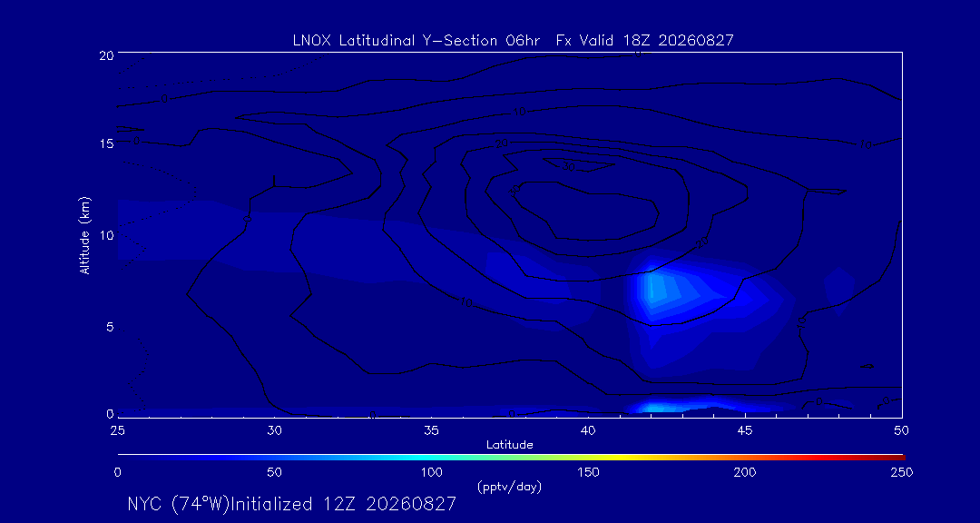Viewport: 980px width, 523px height.
Task: Click the small blue patch near latitude 48
Action: click(x=838, y=287)
